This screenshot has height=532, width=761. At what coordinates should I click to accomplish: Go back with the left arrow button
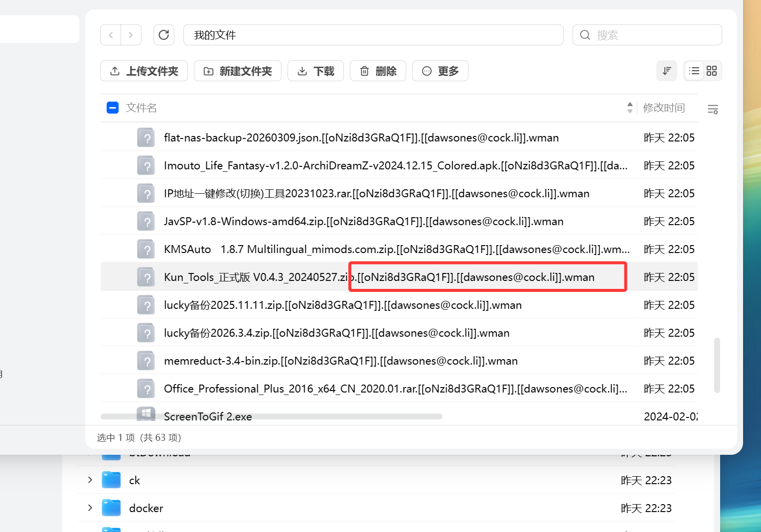[111, 35]
